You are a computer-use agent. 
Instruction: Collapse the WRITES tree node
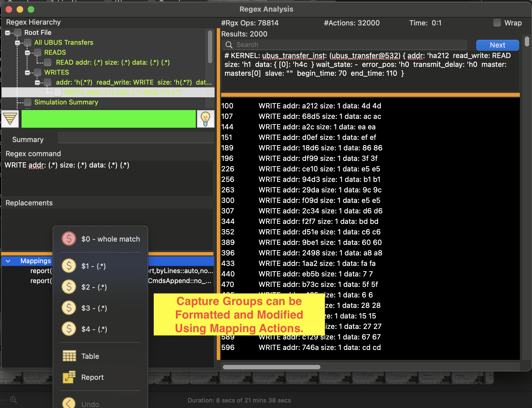pyautogui.click(x=27, y=73)
